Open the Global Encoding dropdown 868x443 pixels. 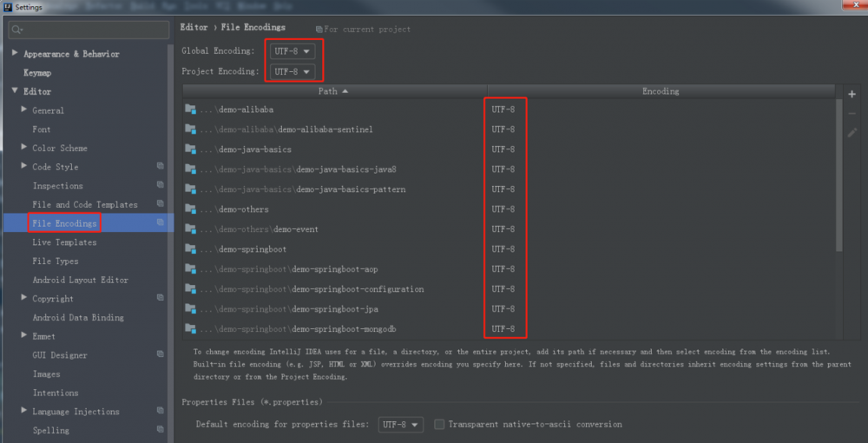coord(293,51)
